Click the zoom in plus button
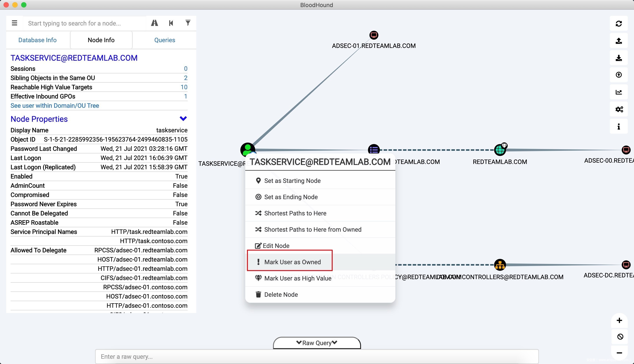Image resolution: width=634 pixels, height=364 pixels. [x=619, y=320]
